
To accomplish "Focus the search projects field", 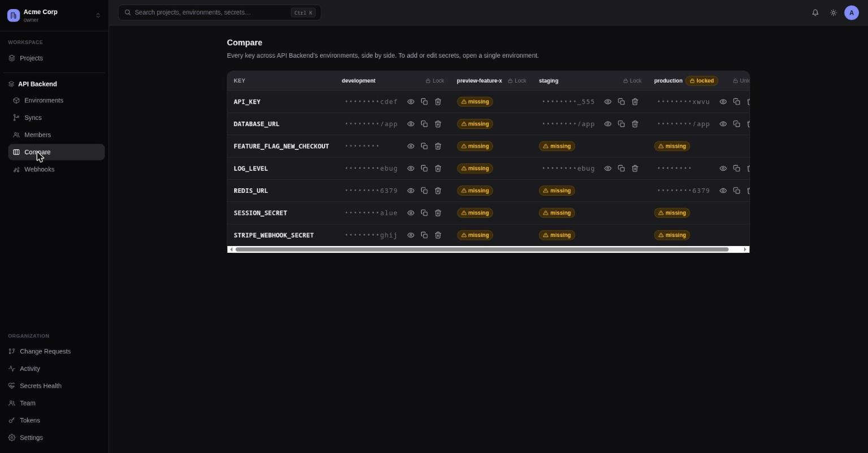I will coord(219,12).
